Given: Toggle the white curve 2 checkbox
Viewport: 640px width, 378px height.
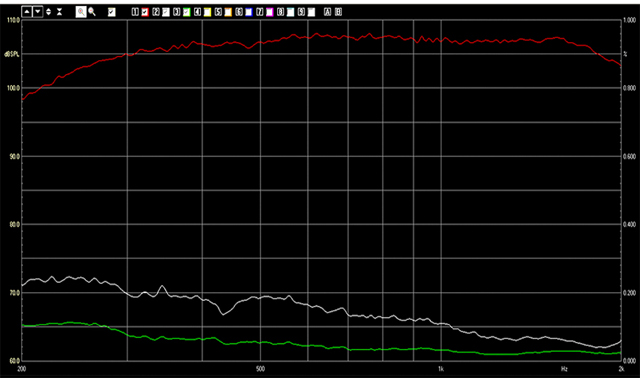Looking at the screenshot, I should (166, 12).
